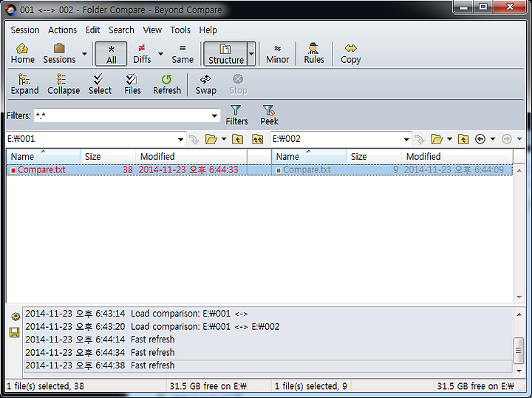Click the log options gear icon
Image resolution: width=532 pixels, height=398 pixels.
(16, 317)
